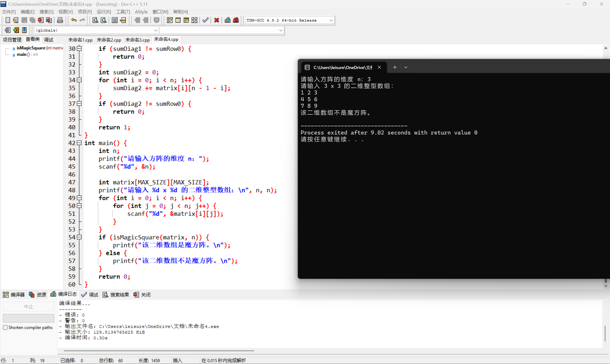The height and width of the screenshot is (364, 610).
Task: Start debugging with the purple checkmark icon
Action: pos(205,20)
